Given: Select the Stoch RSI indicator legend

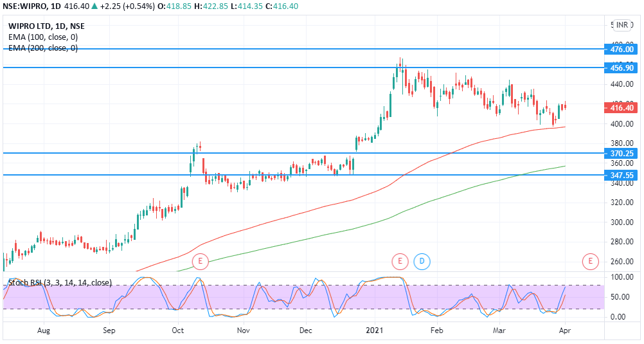Looking at the screenshot, I should (x=59, y=282).
